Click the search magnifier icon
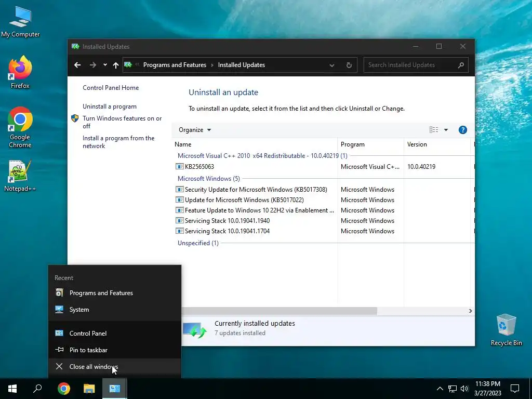Viewport: 532px width, 399px height. coord(461,65)
